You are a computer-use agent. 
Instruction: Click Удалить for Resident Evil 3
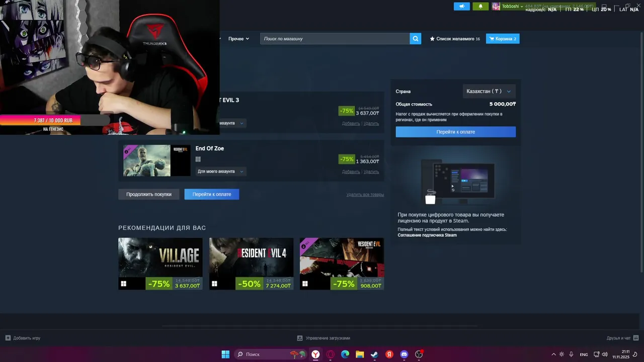(371, 123)
